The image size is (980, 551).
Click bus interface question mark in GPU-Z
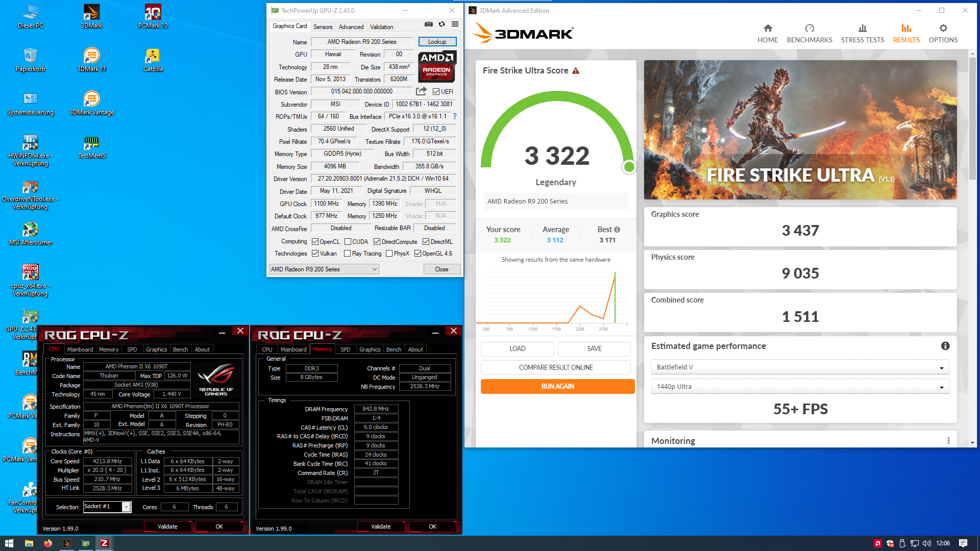tap(454, 116)
